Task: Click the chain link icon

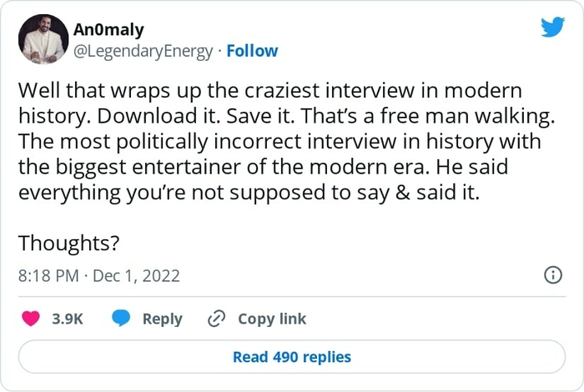Action: (x=217, y=319)
